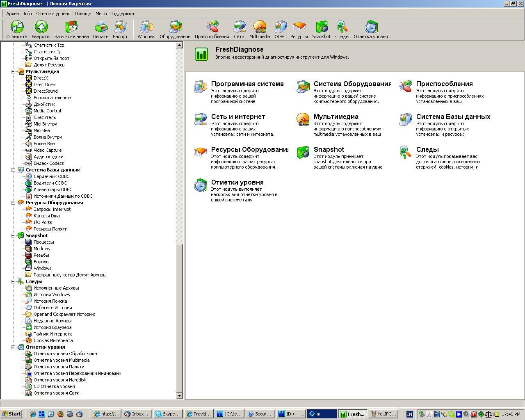Click the Snapshot camera icon in main pane
Screen dimensions: 525x420
coord(303,152)
